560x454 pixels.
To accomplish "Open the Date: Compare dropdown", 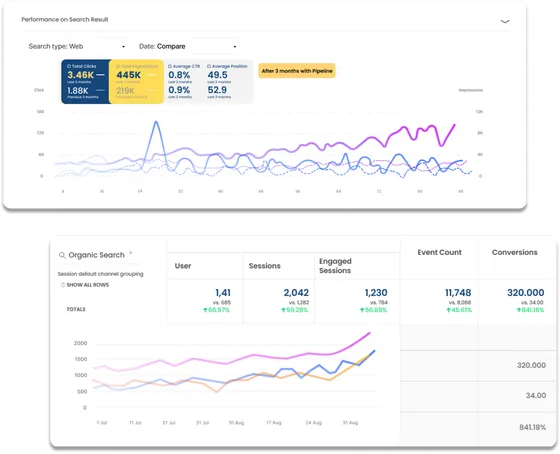I will pyautogui.click(x=187, y=46).
